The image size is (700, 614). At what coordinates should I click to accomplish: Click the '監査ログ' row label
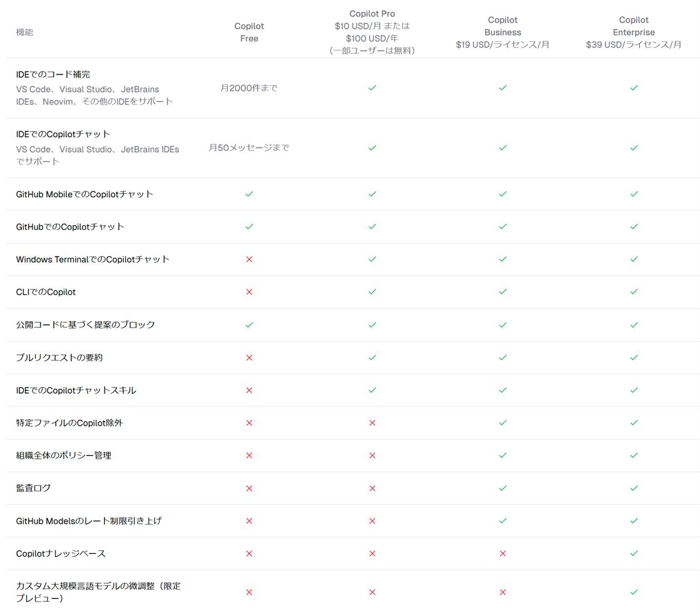[x=34, y=488]
